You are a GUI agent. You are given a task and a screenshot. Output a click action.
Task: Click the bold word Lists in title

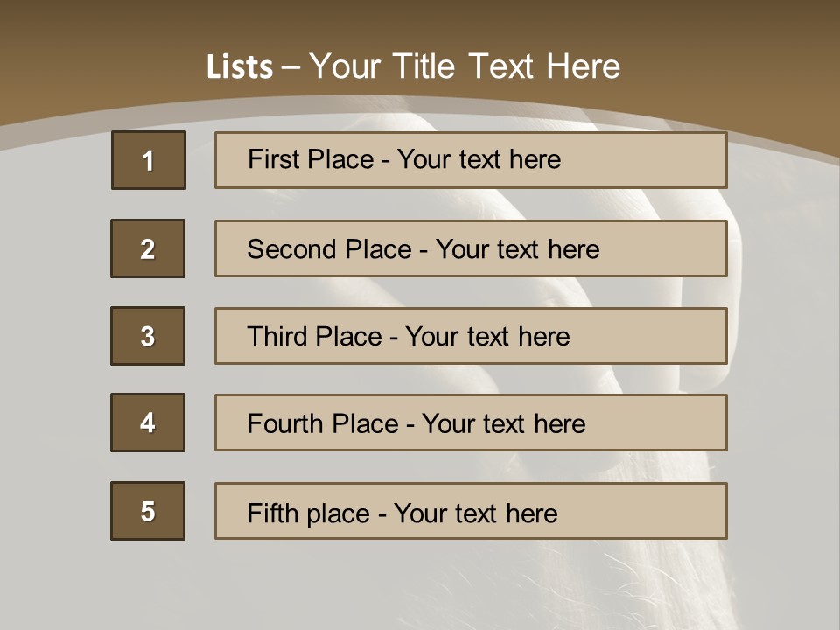click(x=240, y=67)
